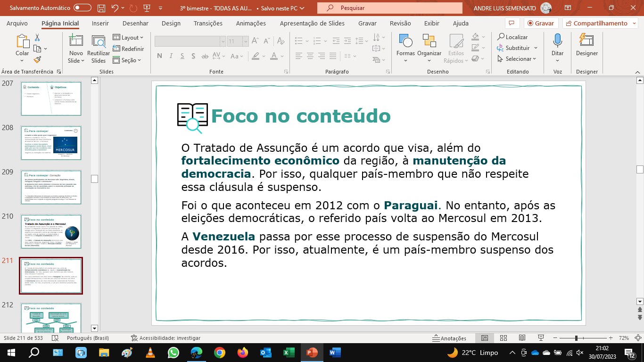This screenshot has height=362, width=644.
Task: Switch to Reading view icon
Action: tap(522, 338)
